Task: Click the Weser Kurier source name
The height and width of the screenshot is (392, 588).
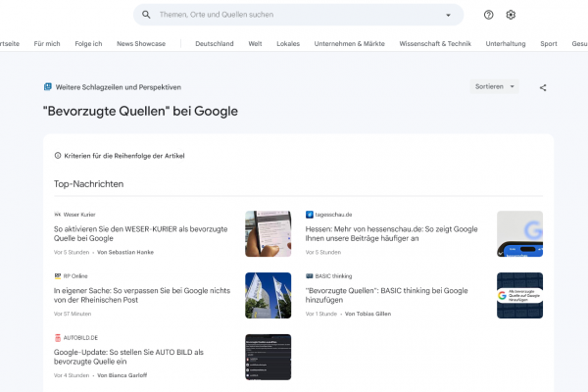Action: tap(79, 215)
